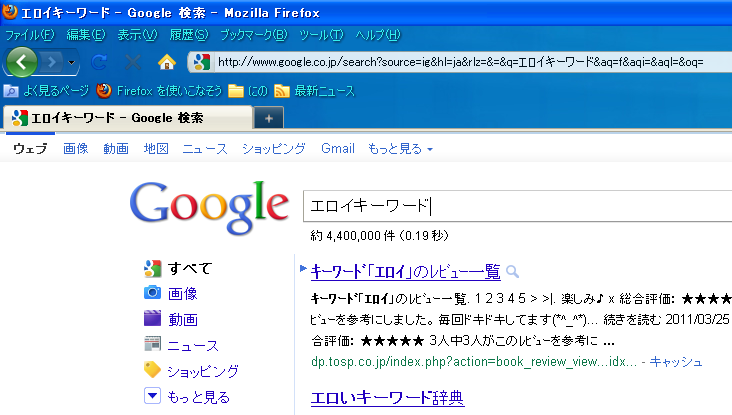732x415 pixels.
Task: Select ショッピング filter in left sidebar
Action: [x=203, y=371]
